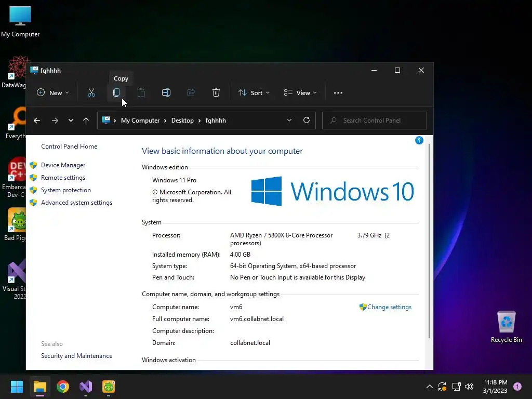Click My Computer breadcrumb segment
Viewport: 532px width, 399px height.
140,121
